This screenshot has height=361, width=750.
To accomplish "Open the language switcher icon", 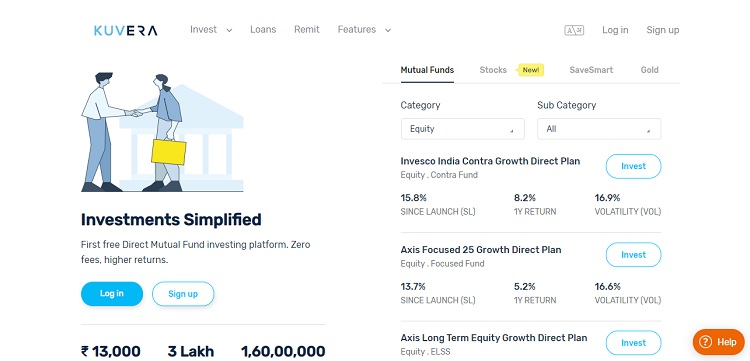I will (x=574, y=30).
